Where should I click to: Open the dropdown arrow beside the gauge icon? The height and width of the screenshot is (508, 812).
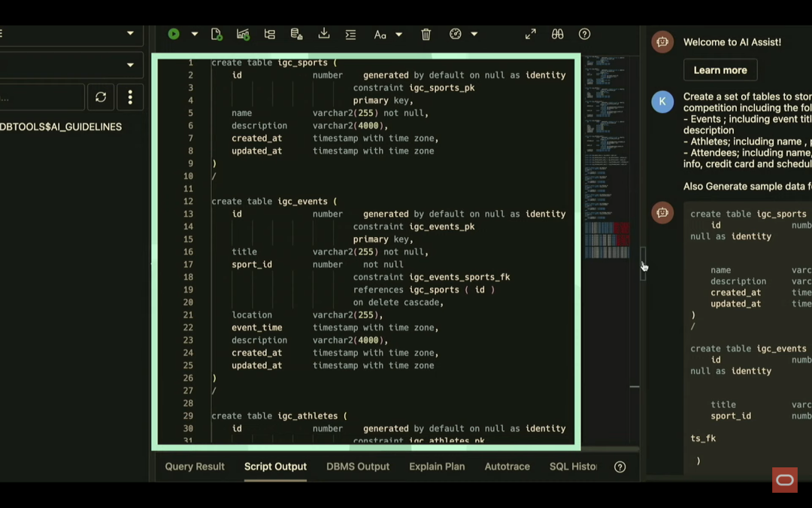[474, 34]
